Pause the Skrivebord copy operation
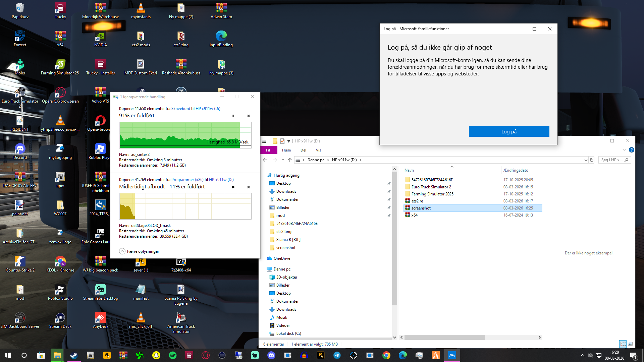This screenshot has height=362, width=644. coord(233,116)
